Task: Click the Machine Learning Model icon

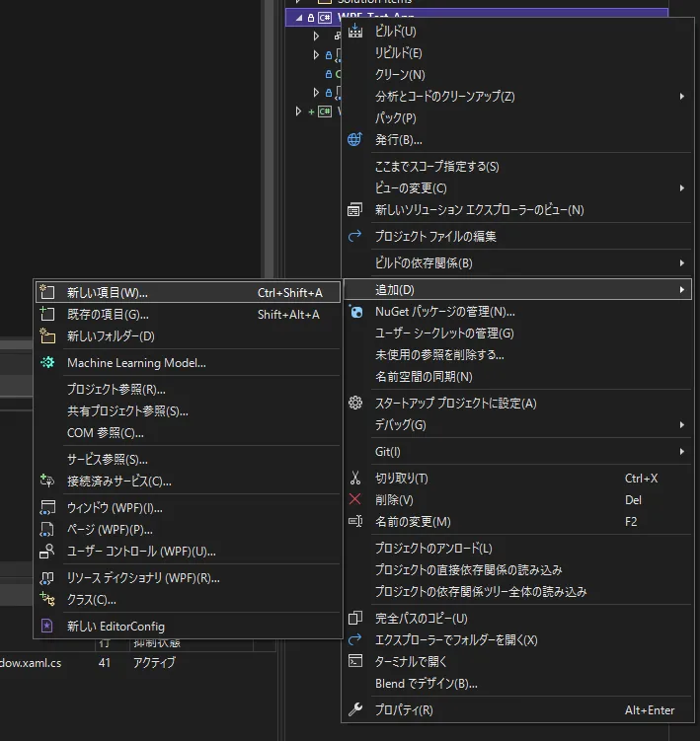Action: [x=47, y=362]
